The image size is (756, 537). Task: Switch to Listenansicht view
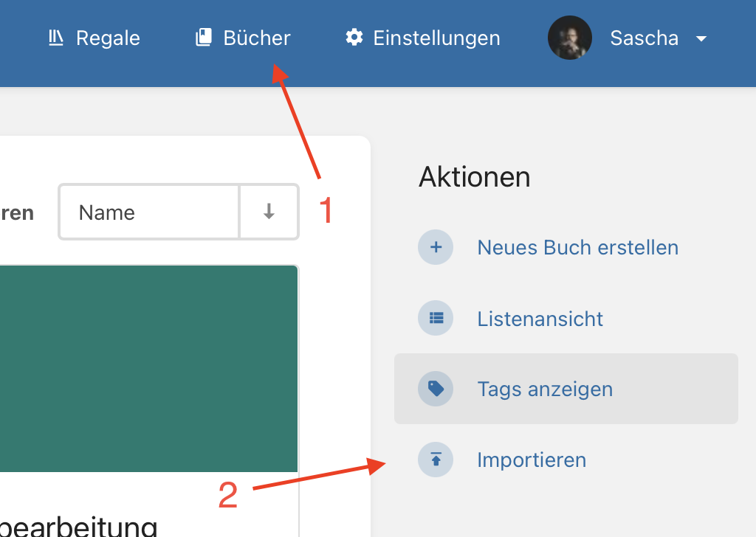click(x=540, y=319)
